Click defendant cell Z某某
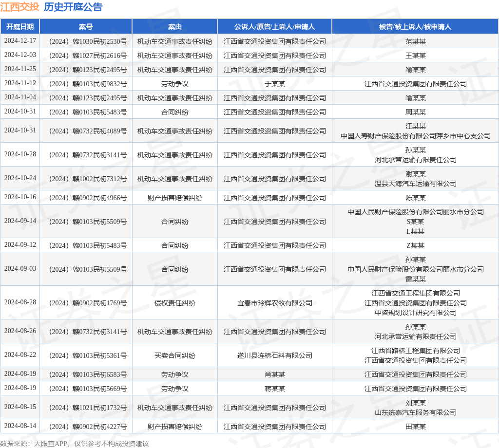Image resolution: width=499 pixels, height=448 pixels. (415, 245)
